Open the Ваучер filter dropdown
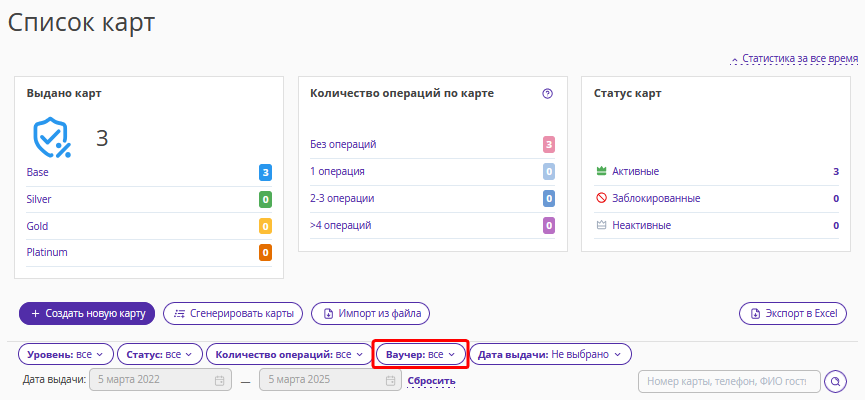 (x=421, y=354)
